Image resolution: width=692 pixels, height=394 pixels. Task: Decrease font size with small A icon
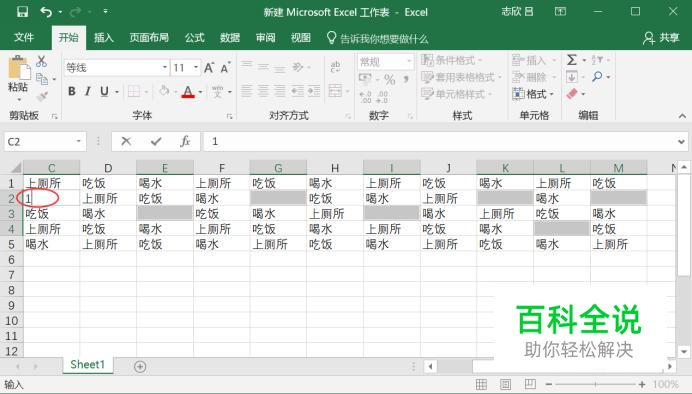tap(225, 68)
